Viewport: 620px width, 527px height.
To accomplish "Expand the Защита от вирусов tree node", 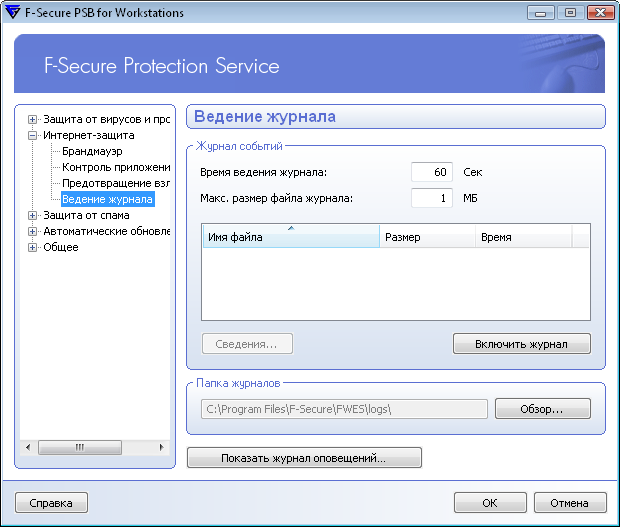I will point(32,119).
